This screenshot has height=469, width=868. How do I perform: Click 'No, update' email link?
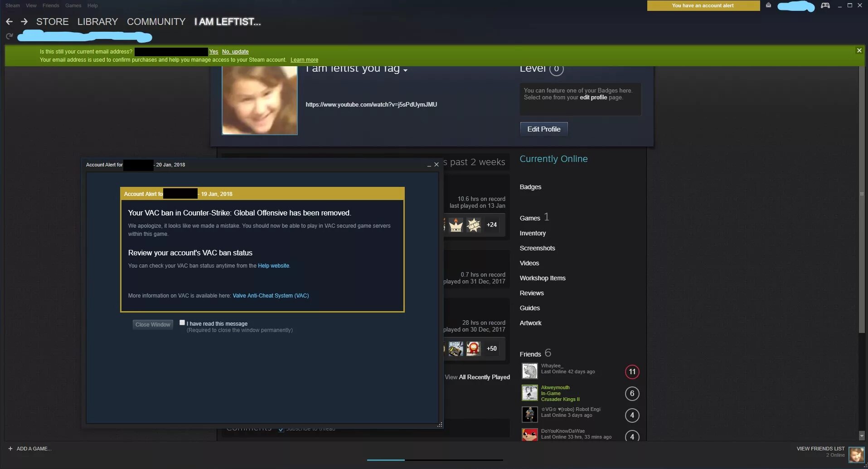click(x=235, y=52)
